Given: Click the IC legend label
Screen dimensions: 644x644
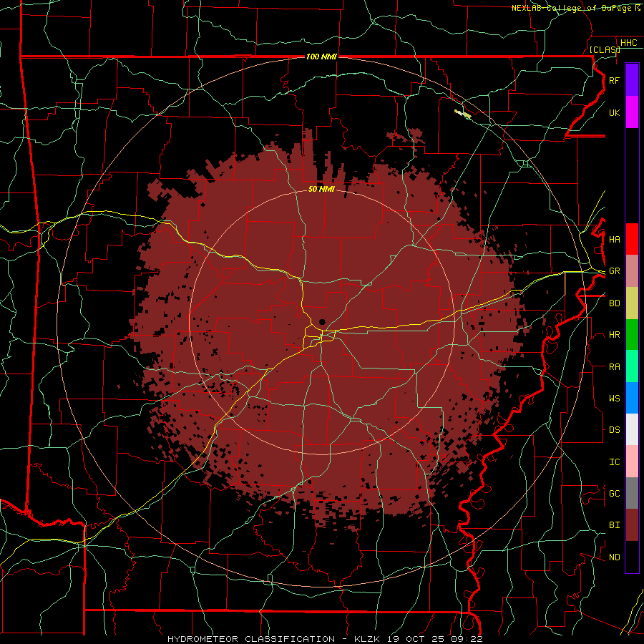Looking at the screenshot, I should coord(614,462).
